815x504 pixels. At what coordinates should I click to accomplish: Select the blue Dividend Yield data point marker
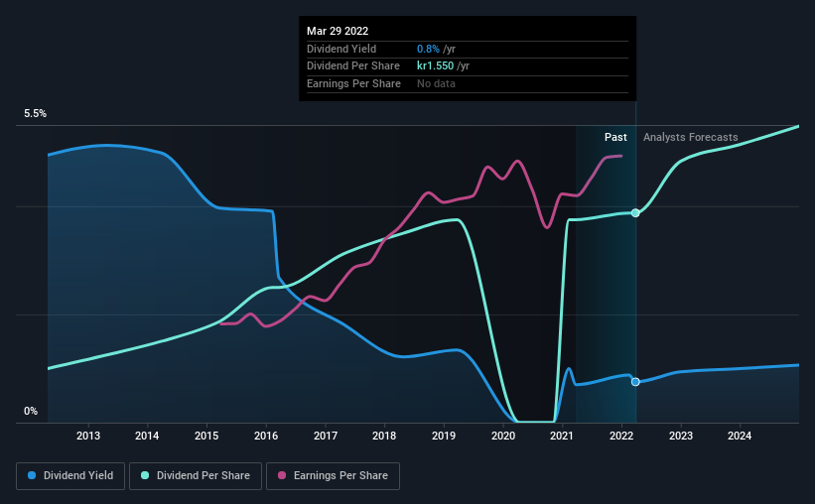click(635, 382)
